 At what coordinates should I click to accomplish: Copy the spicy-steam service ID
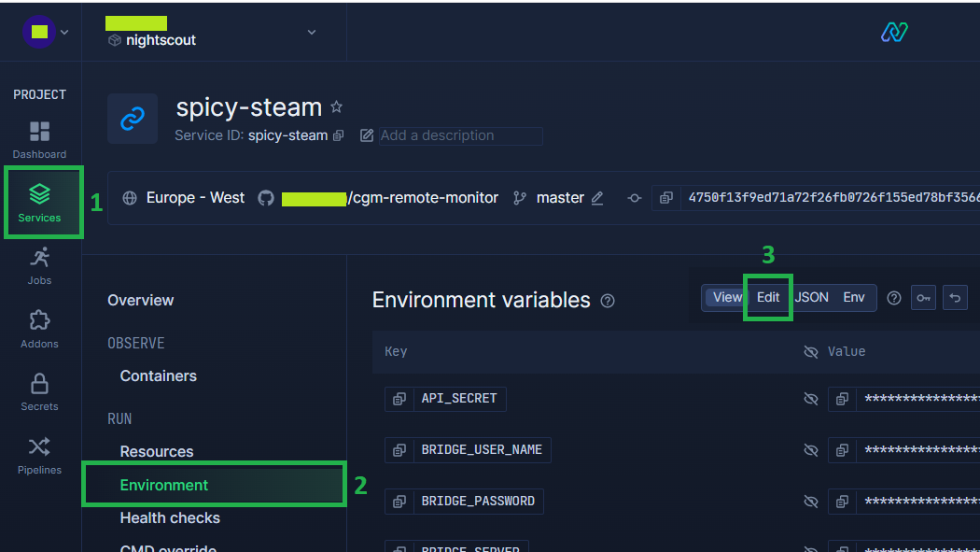point(339,135)
